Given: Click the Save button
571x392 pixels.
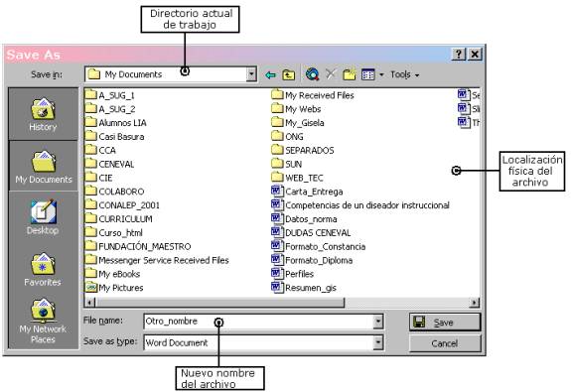Looking at the screenshot, I should [x=445, y=323].
